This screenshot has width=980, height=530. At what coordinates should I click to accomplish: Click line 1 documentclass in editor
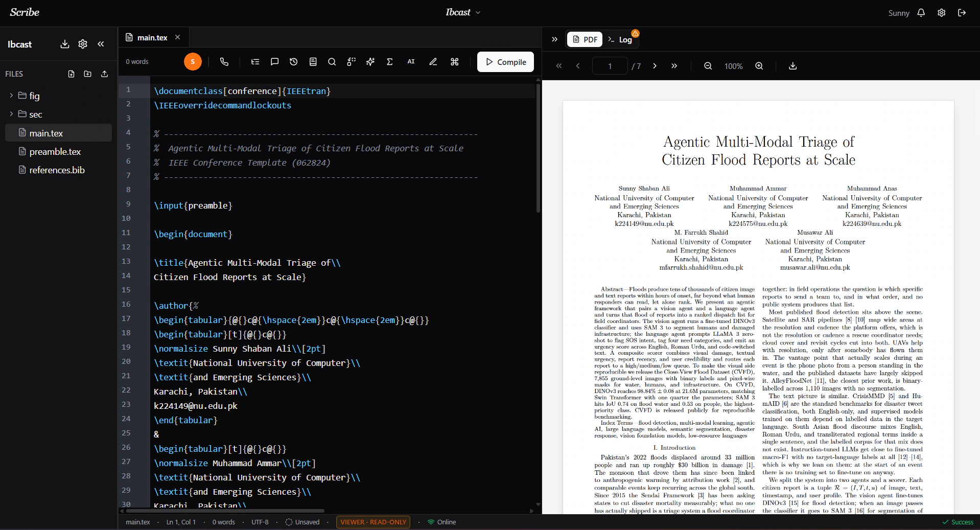click(242, 91)
